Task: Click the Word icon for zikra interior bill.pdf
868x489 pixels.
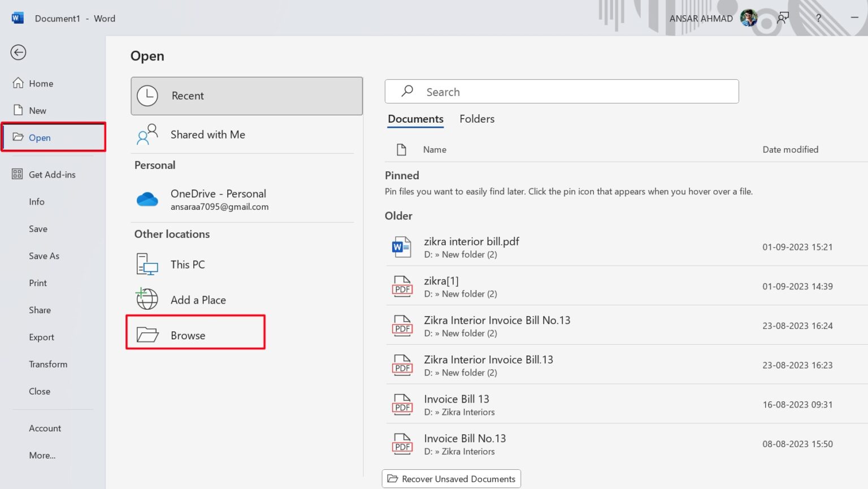Action: click(x=402, y=247)
